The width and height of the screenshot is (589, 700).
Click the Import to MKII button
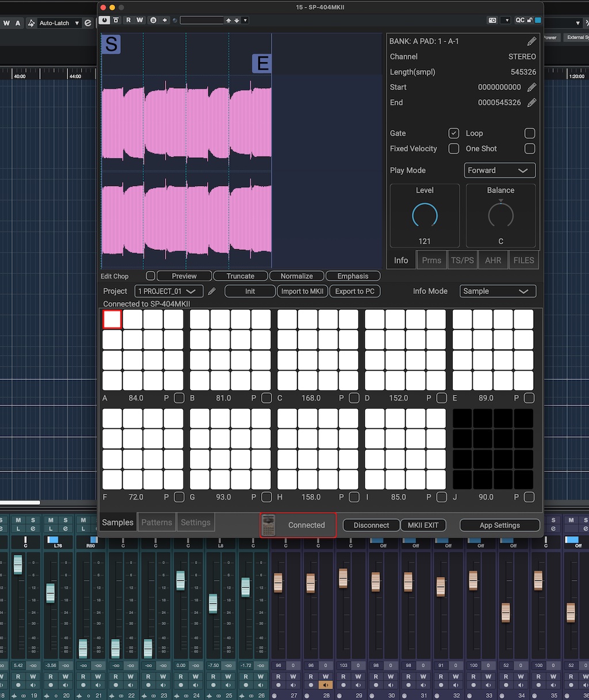click(x=302, y=291)
